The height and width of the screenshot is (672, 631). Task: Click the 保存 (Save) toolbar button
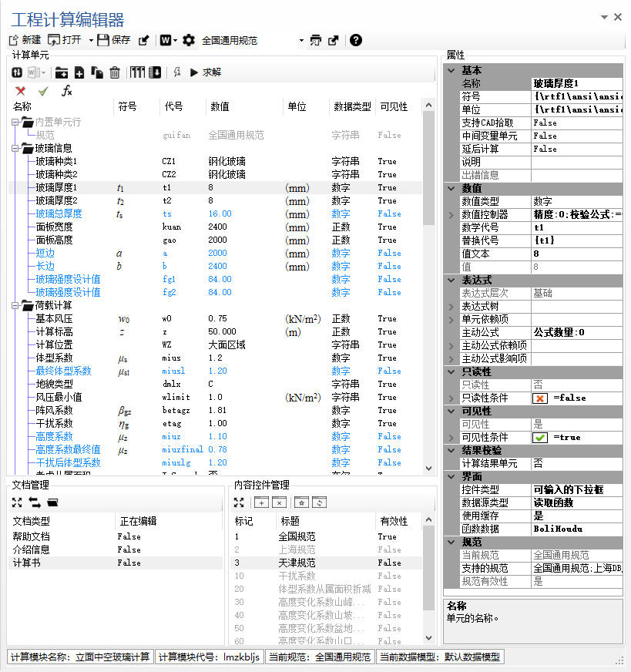tap(113, 40)
